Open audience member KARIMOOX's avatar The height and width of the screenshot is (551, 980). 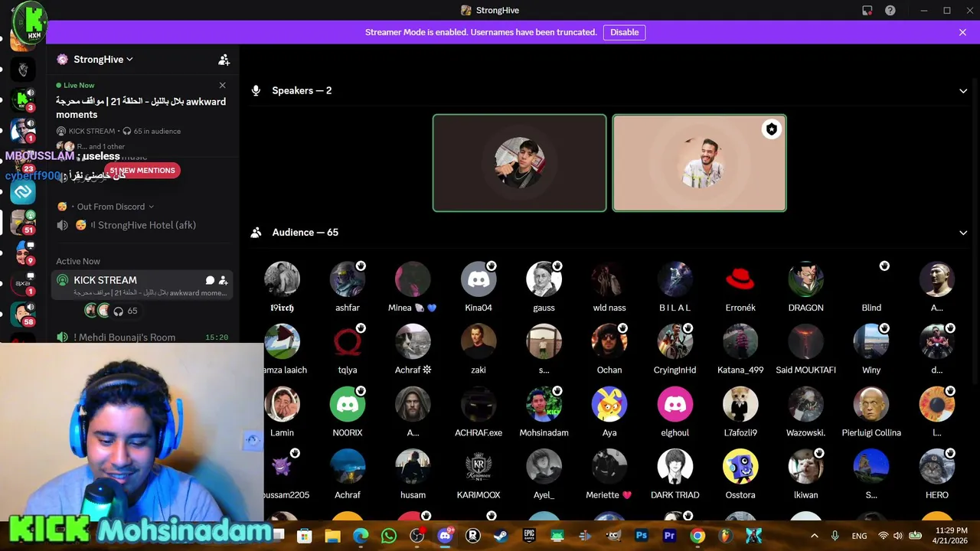(479, 467)
